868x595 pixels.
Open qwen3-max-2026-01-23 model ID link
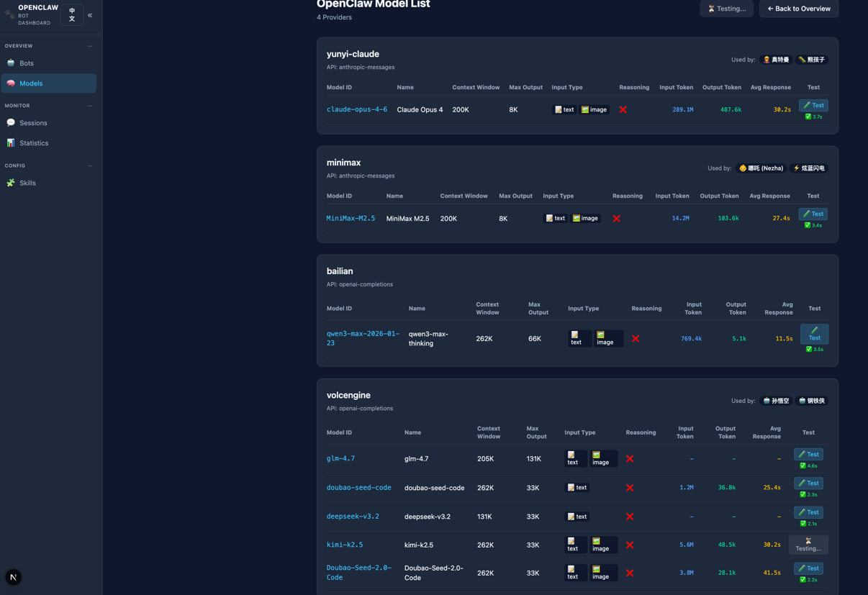(363, 338)
